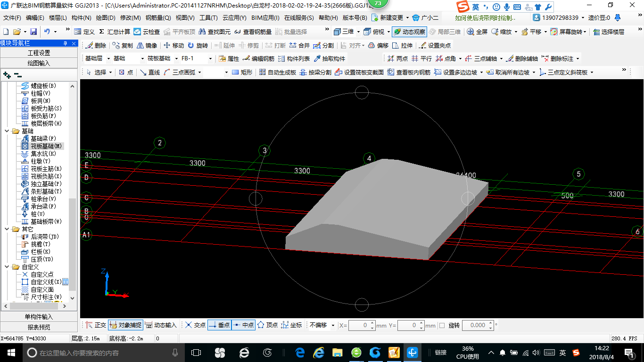Open the 单构件输入 panel section
The height and width of the screenshot is (362, 644).
[39, 317]
